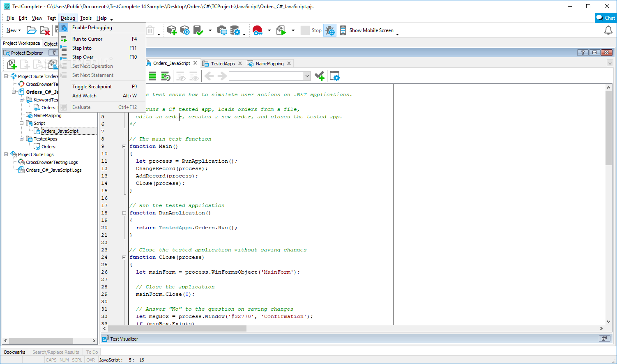Click the checkmark with plus icon in editor toolbar
Viewport: 617px width, 364px height.
coord(320,76)
